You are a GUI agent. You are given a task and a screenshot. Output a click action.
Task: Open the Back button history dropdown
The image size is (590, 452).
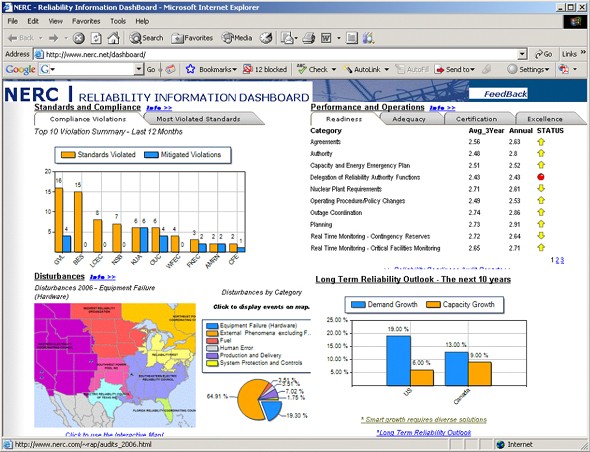coord(40,38)
